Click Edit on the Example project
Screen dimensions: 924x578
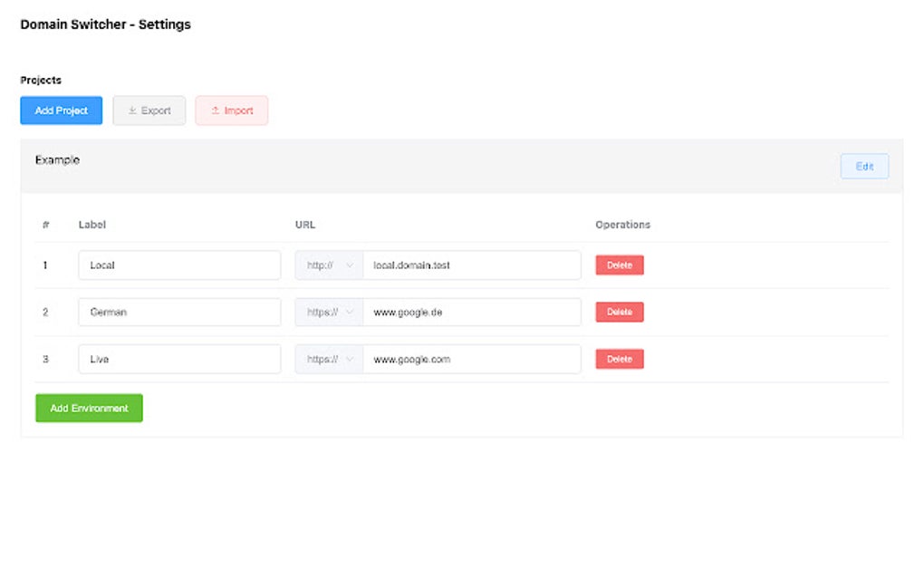863,166
